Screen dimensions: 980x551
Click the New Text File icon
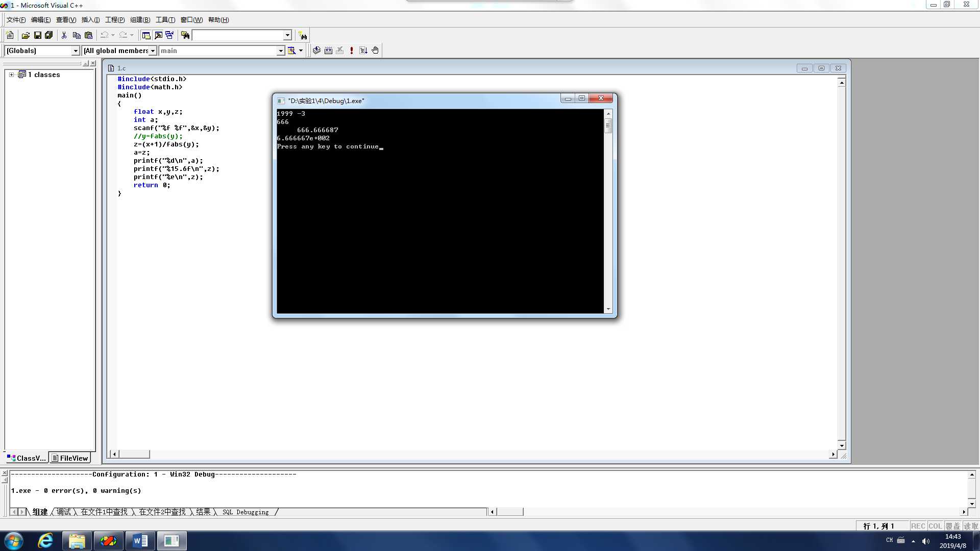tap(10, 35)
